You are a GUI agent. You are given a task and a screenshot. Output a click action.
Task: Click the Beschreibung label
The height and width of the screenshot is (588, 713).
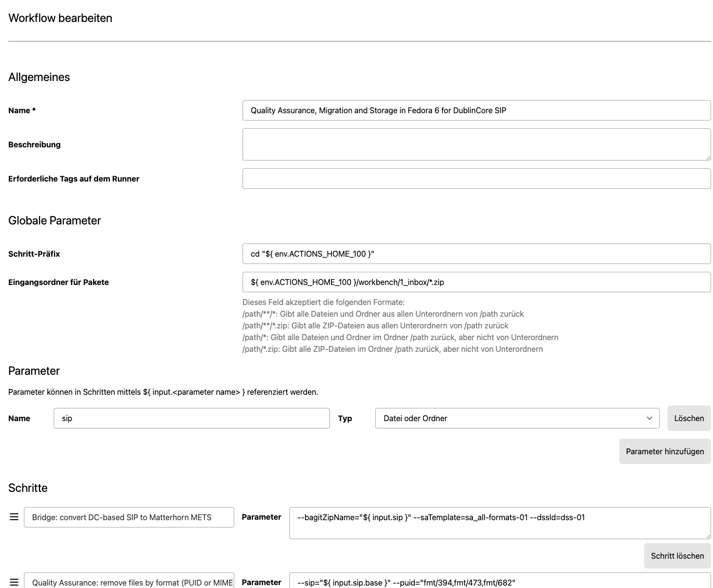(x=35, y=144)
